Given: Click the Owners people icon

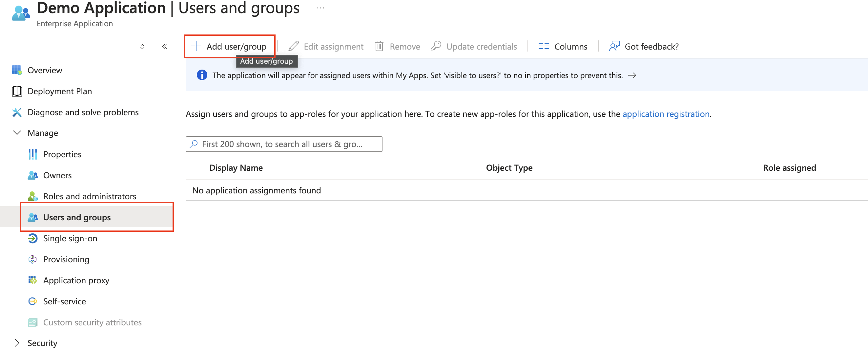Looking at the screenshot, I should click(x=33, y=175).
